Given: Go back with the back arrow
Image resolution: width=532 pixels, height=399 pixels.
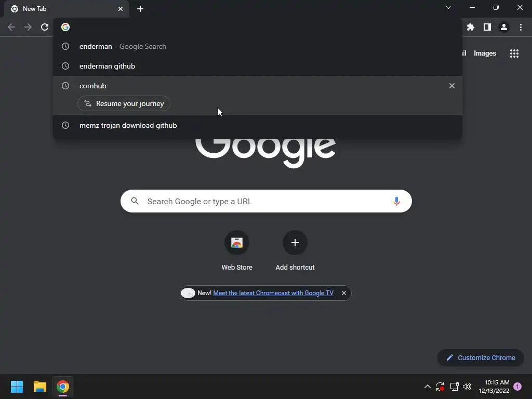Looking at the screenshot, I should pyautogui.click(x=11, y=27).
